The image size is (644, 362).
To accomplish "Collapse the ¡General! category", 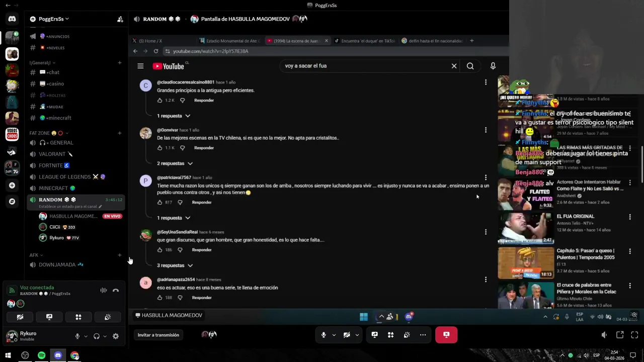I will point(42,63).
